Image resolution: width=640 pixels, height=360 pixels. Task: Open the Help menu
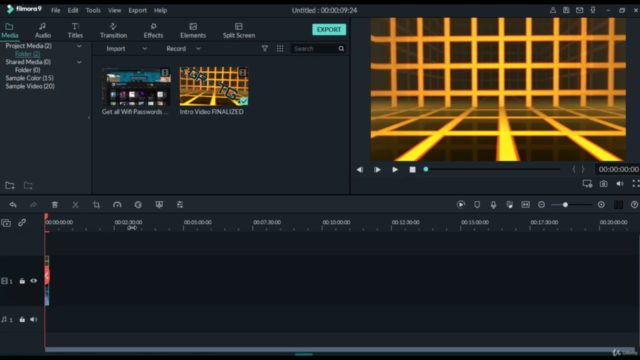[160, 10]
